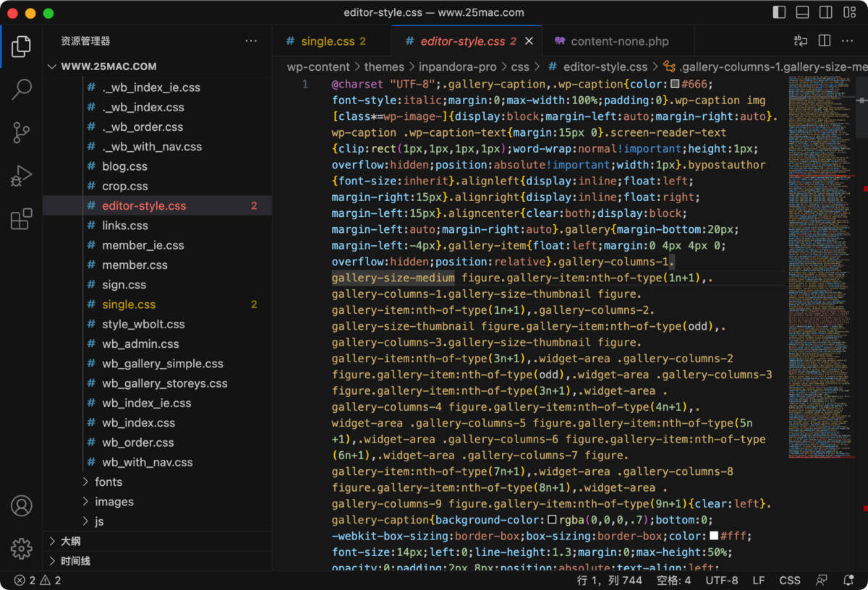868x590 pixels.
Task: Open the ._wb_order.css file
Action: tap(157, 127)
